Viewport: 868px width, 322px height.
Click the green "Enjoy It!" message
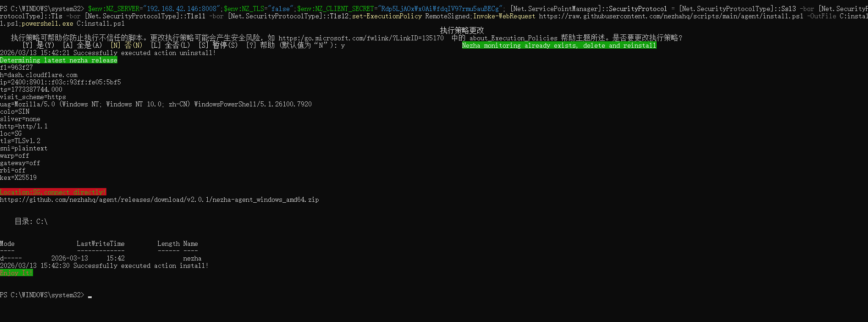click(17, 273)
